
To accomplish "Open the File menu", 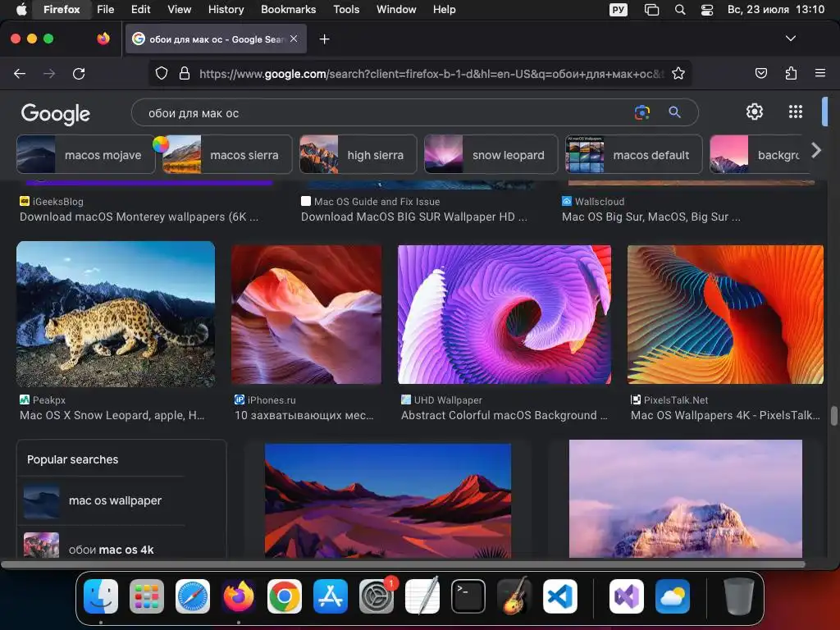I will [106, 9].
